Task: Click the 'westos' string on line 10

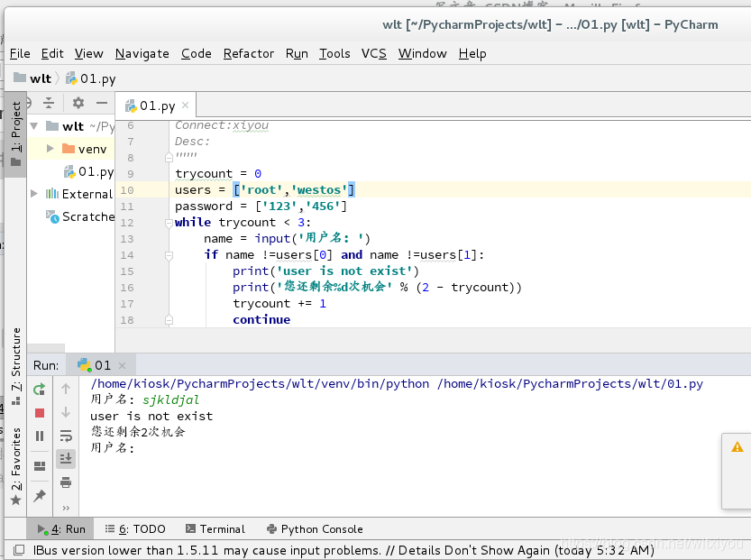Action: [x=318, y=190]
